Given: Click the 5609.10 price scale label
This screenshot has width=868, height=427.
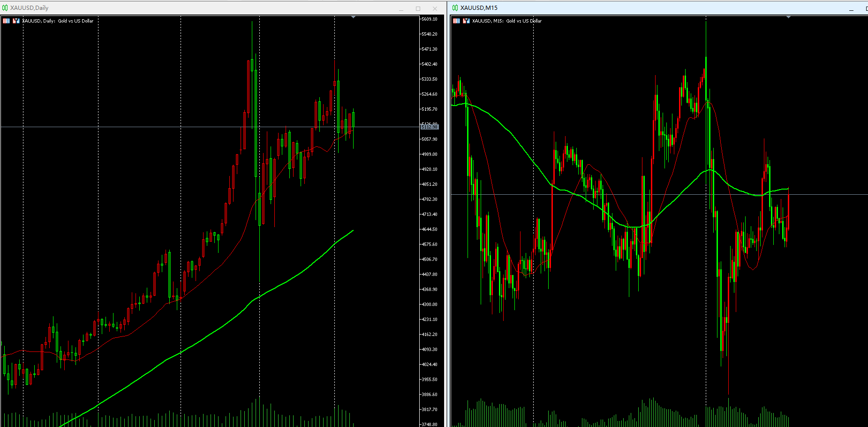Looking at the screenshot, I should (429, 19).
